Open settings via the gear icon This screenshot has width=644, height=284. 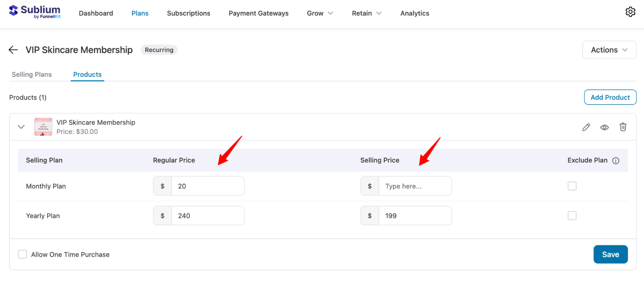pyautogui.click(x=630, y=12)
